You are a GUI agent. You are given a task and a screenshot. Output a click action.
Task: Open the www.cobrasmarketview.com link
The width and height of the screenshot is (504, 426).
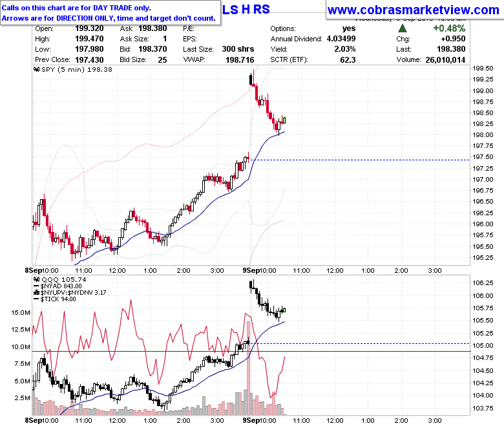(414, 10)
